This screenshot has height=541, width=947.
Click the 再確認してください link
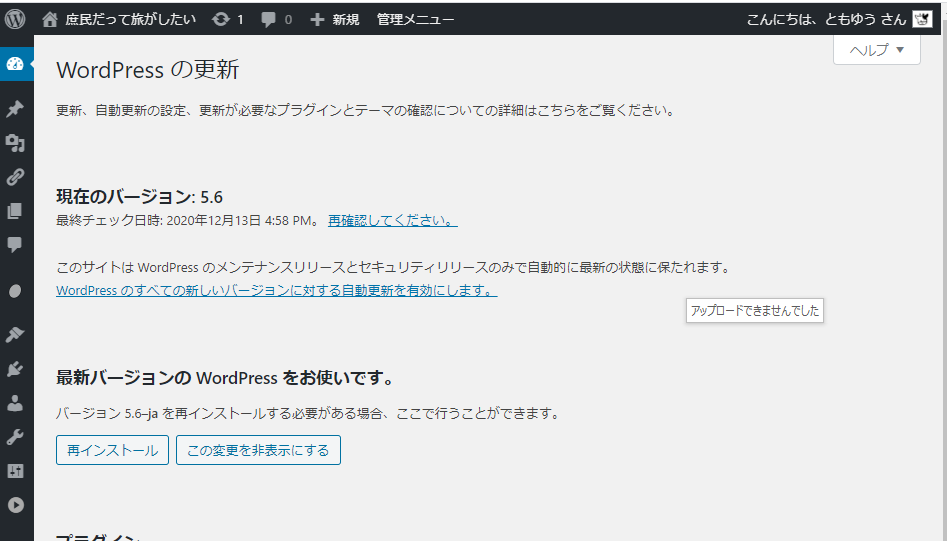point(393,220)
